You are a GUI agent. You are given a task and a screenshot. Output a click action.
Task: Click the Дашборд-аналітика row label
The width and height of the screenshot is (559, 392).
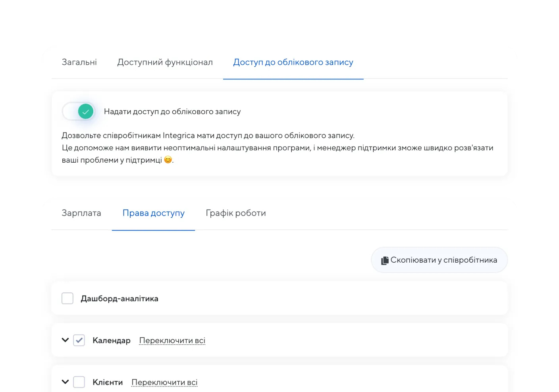click(x=120, y=299)
